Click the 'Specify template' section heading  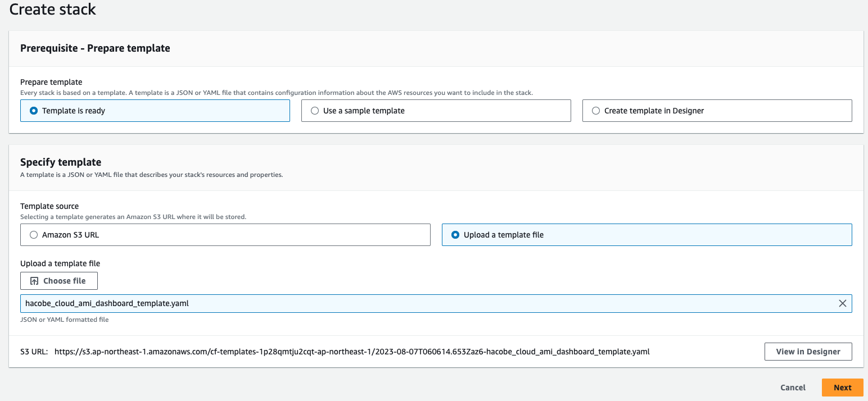(61, 162)
